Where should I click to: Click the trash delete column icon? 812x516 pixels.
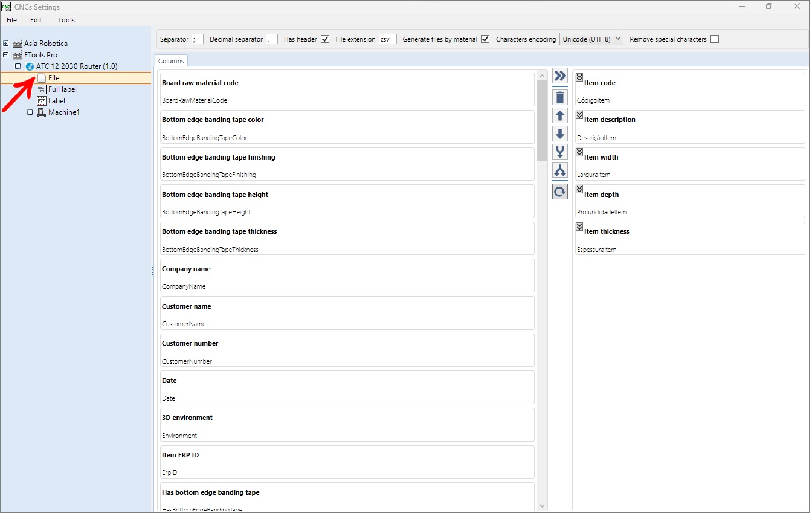pyautogui.click(x=560, y=97)
